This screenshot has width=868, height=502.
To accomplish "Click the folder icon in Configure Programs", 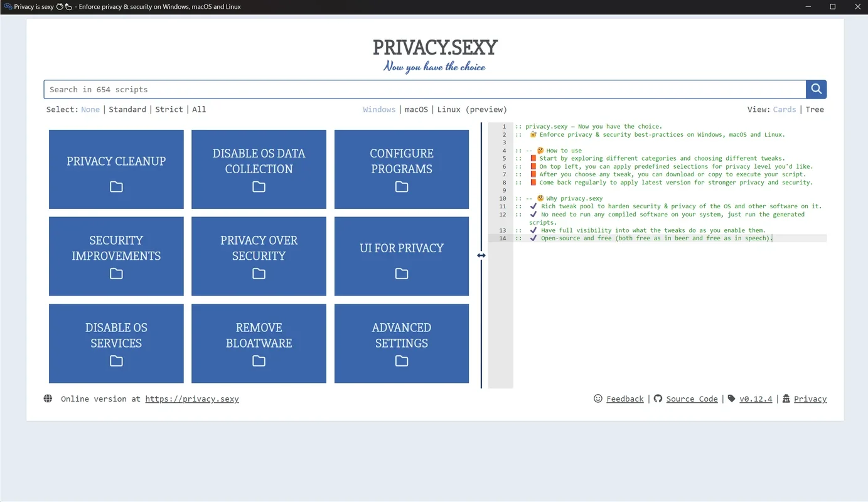I will click(x=402, y=187).
